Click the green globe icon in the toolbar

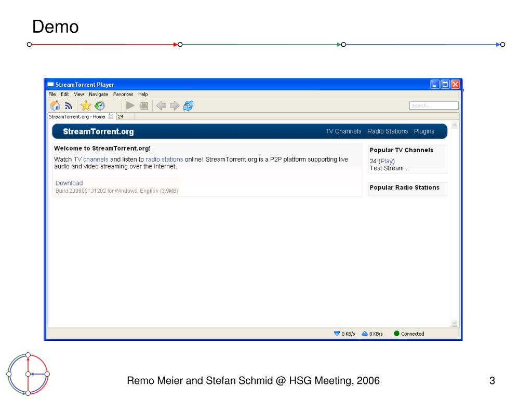click(x=100, y=106)
